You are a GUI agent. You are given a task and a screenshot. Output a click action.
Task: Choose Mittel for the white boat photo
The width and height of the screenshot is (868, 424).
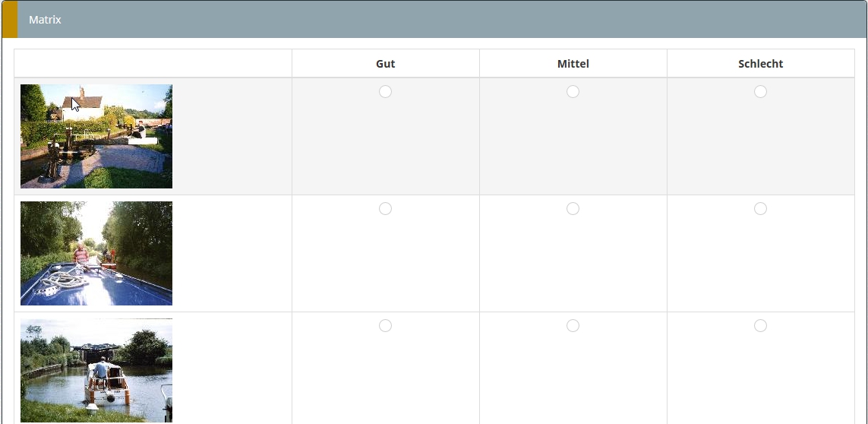click(573, 326)
